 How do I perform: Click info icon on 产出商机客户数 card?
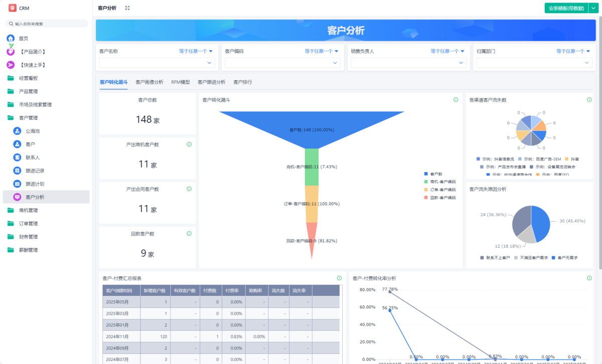point(189,144)
